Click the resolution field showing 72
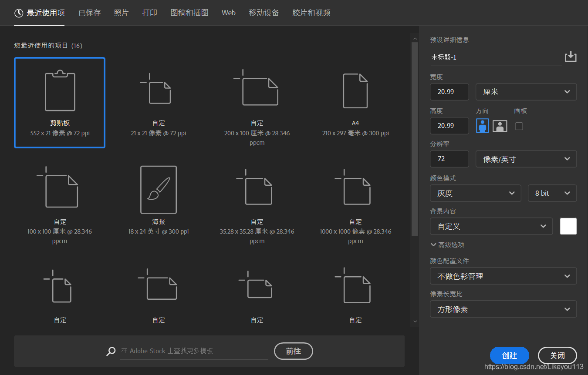This screenshot has height=375, width=588. click(x=449, y=159)
